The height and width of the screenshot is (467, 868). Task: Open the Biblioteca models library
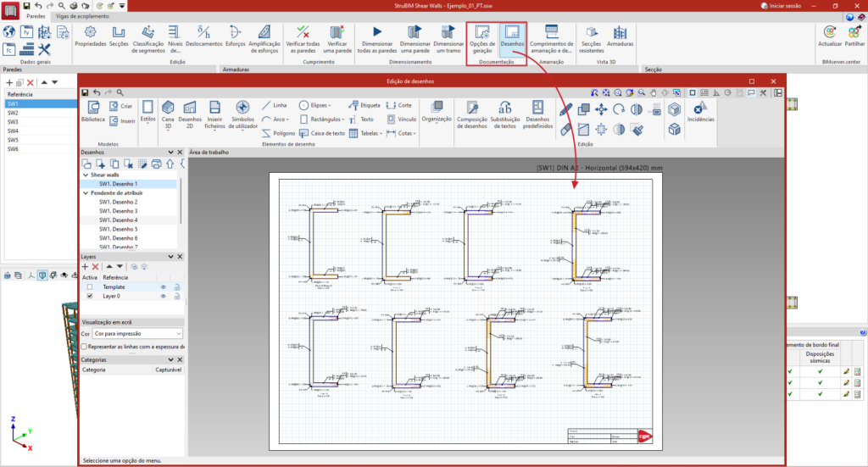(x=93, y=111)
